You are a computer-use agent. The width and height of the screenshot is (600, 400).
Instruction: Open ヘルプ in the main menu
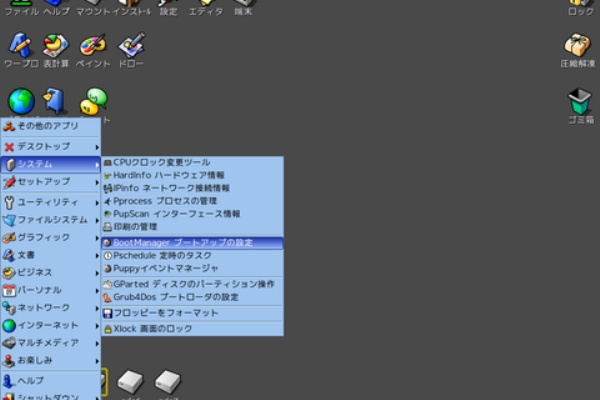pos(51,381)
